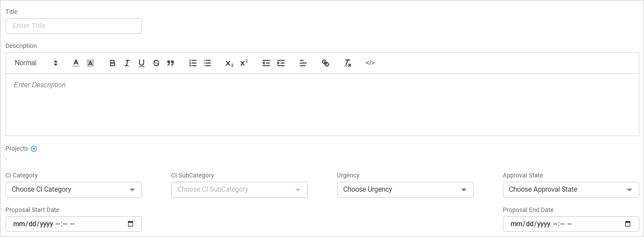Image resolution: width=644 pixels, height=237 pixels.
Task: Toggle bold formatting in description toolbar
Action: click(113, 63)
